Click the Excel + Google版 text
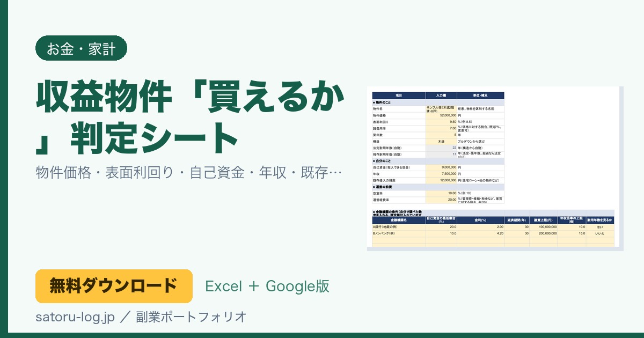The width and height of the screenshot is (644, 338). pyautogui.click(x=267, y=286)
